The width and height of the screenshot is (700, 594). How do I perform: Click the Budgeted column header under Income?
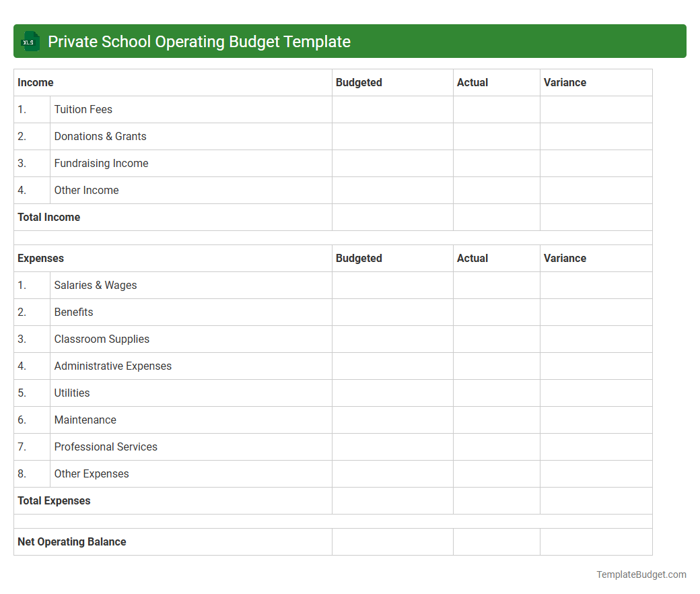pos(359,82)
